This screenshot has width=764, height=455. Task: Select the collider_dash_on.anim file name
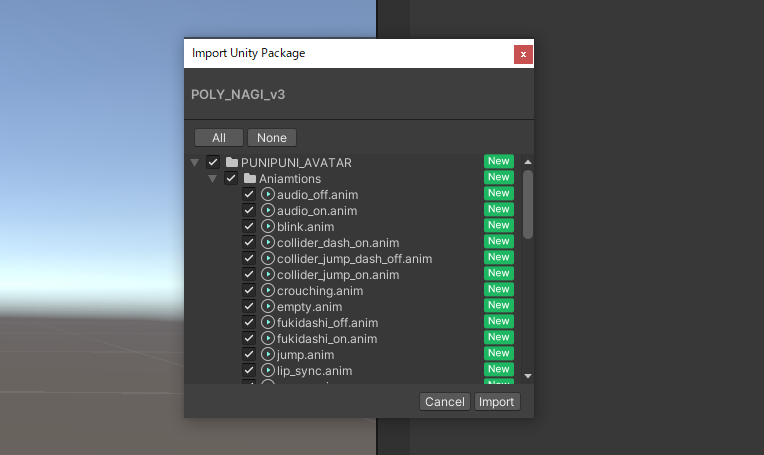pos(338,243)
